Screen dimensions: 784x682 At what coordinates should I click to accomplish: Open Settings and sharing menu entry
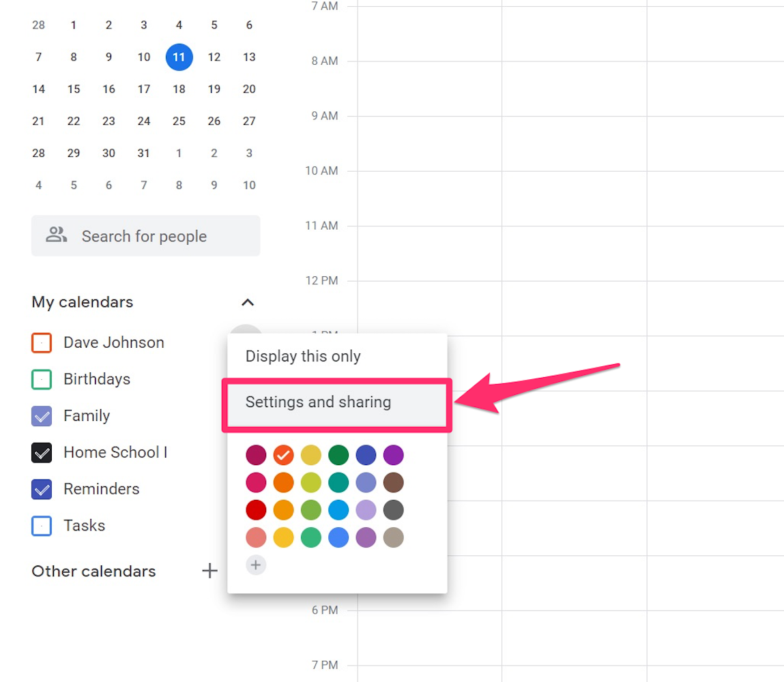click(336, 402)
